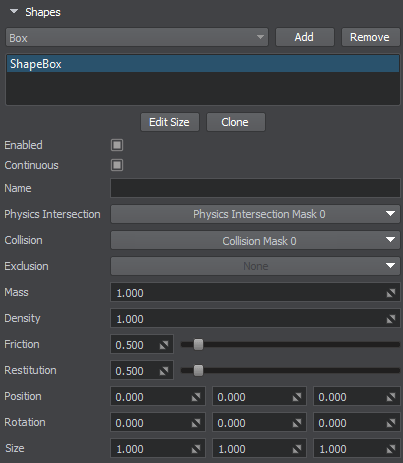Open the Exclusion None dropdown
The image size is (403, 463).
(x=255, y=266)
